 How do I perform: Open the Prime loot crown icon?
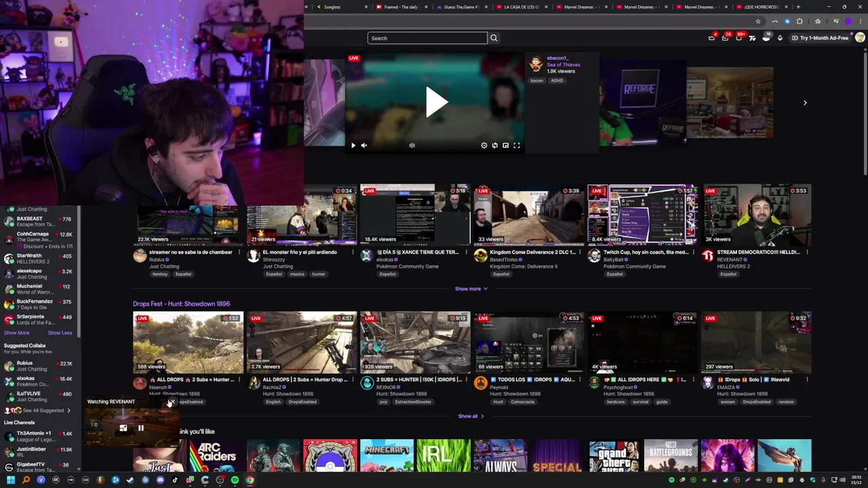711,38
